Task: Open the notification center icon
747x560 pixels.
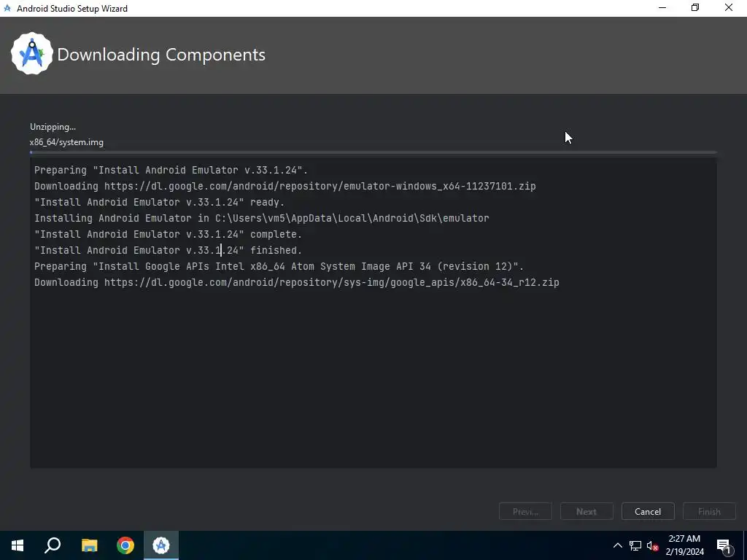Action: click(724, 545)
